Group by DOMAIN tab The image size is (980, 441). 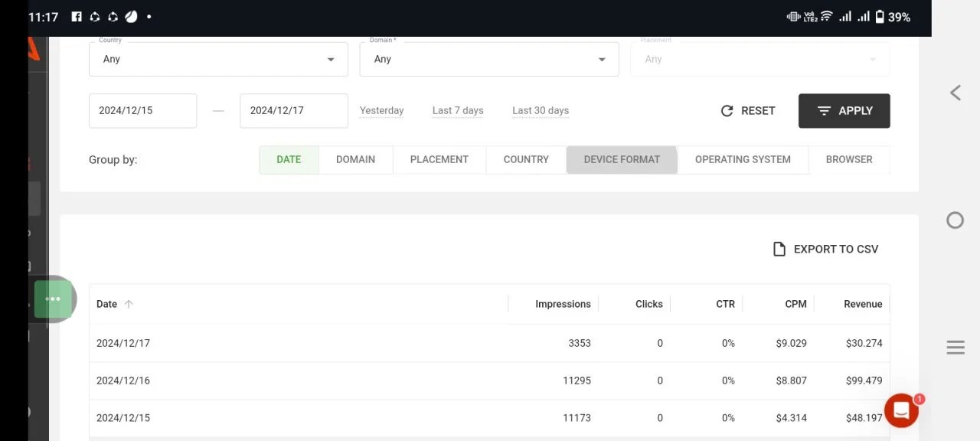click(355, 159)
